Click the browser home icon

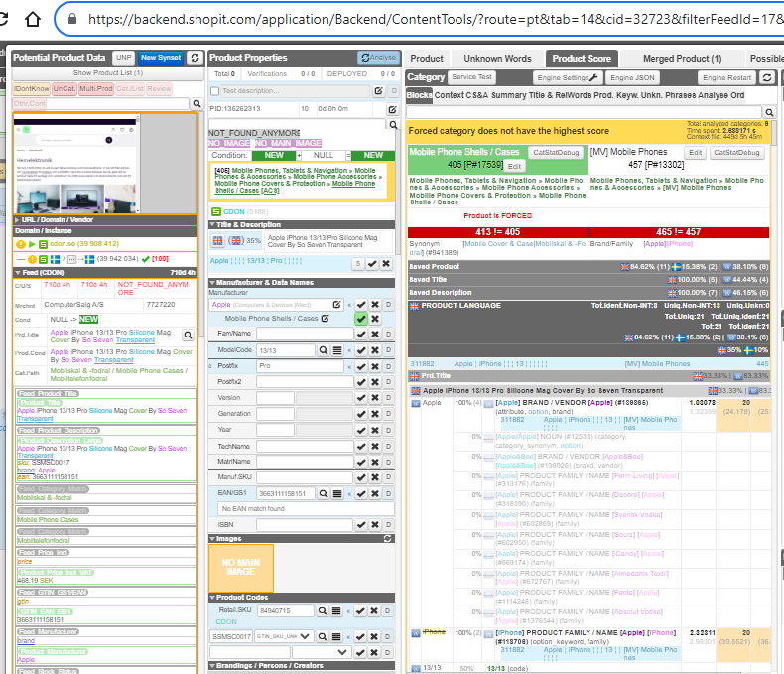(33, 19)
